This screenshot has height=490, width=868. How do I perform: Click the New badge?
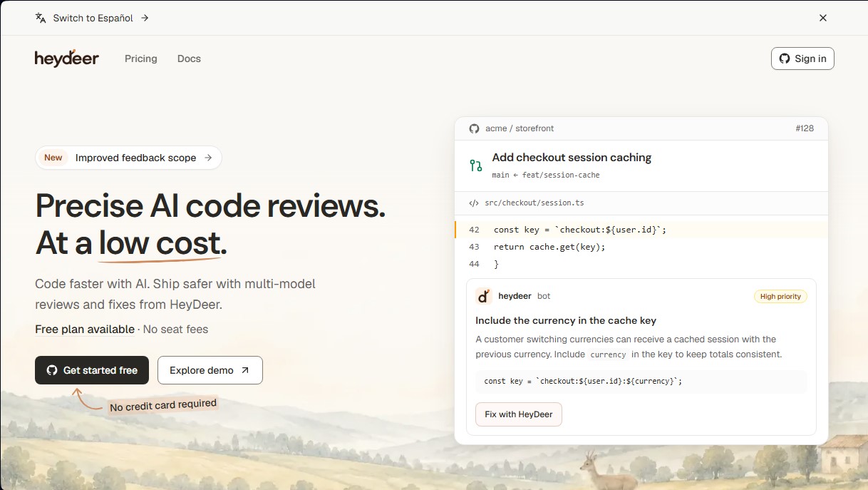[x=53, y=158]
